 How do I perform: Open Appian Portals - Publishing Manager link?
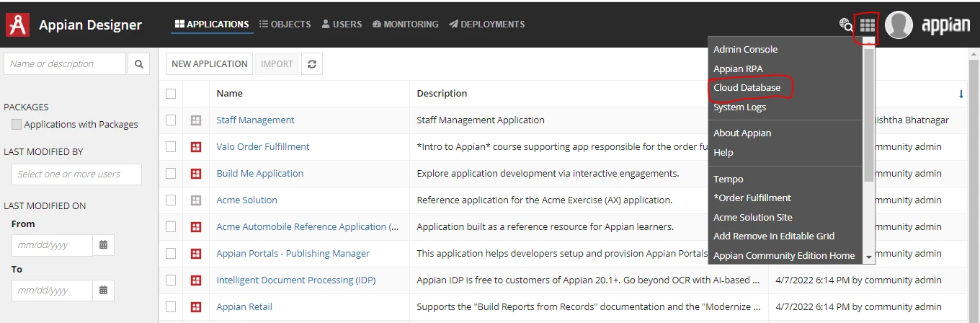(x=293, y=254)
